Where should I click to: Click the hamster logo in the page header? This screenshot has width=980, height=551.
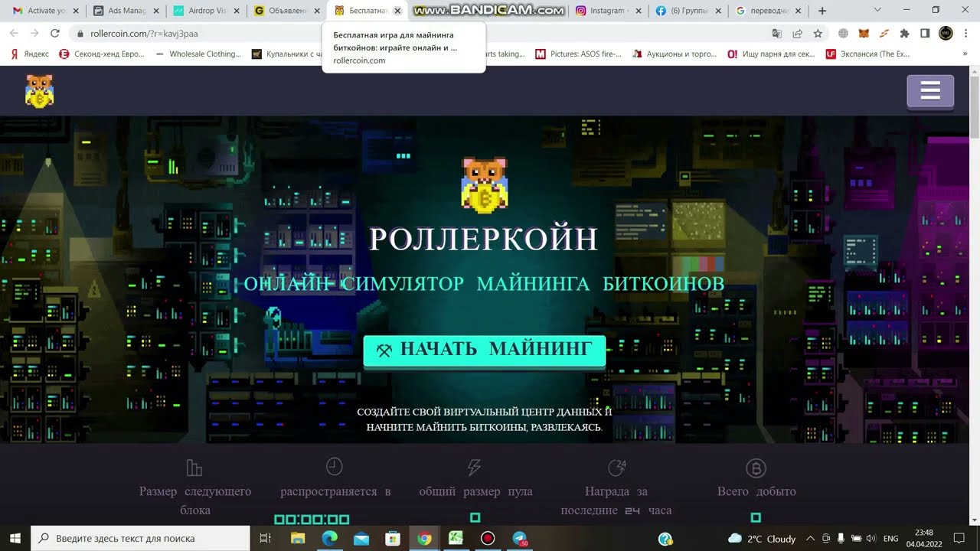[39, 91]
